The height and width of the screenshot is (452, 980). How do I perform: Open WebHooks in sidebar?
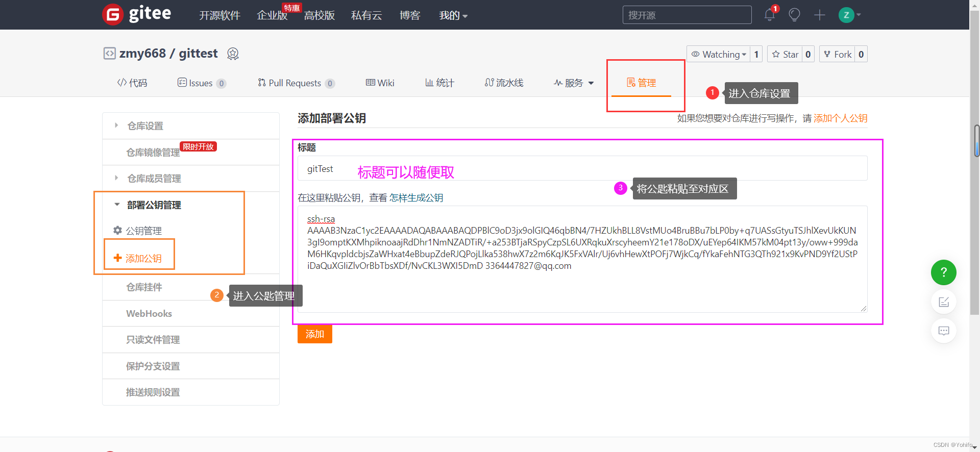(149, 314)
